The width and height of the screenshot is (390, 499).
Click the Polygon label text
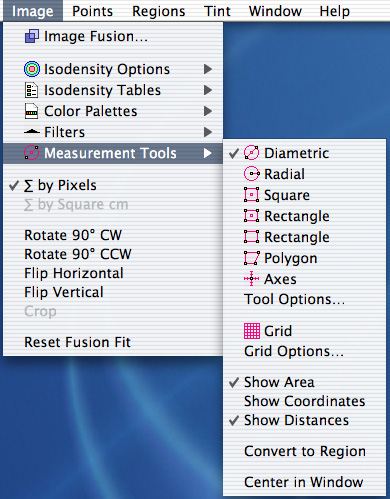tap(291, 259)
